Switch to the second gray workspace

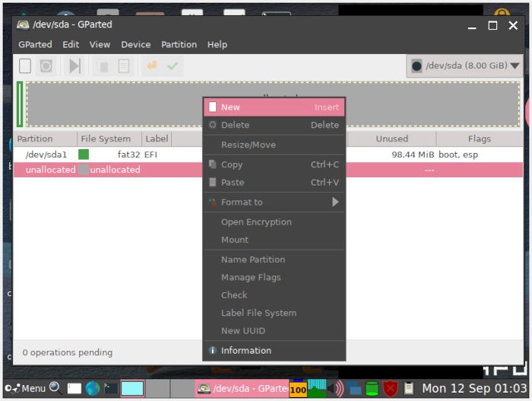[x=157, y=388]
